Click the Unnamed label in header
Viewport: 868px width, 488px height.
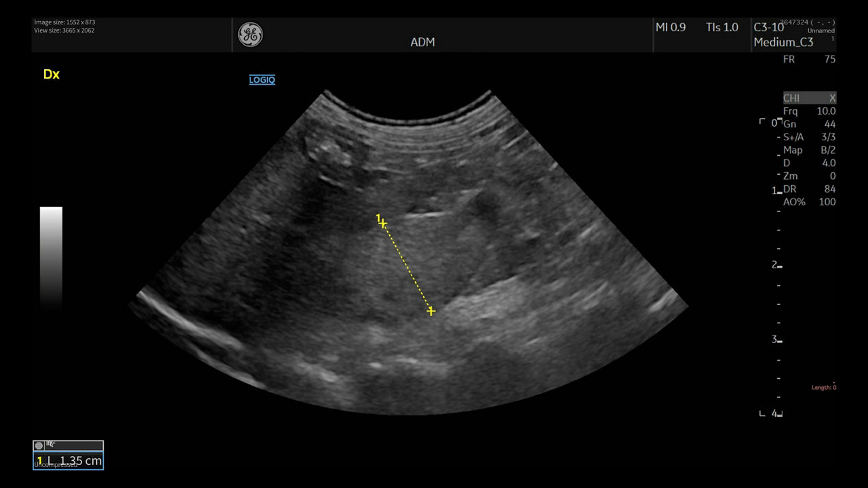(x=821, y=31)
